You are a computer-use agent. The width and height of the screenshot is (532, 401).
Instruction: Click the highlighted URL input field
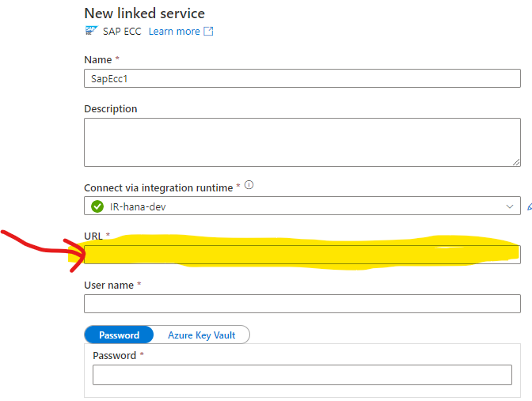[x=302, y=254]
